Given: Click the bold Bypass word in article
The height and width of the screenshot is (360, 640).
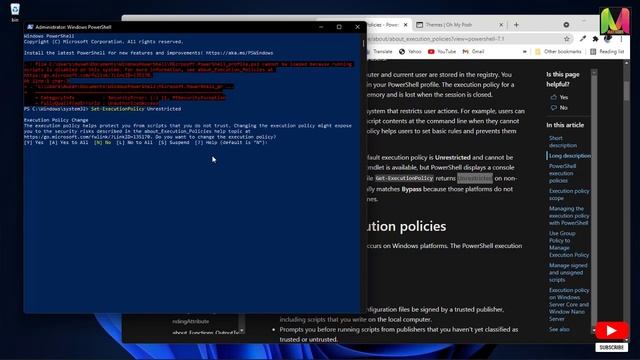Looking at the screenshot, I should [x=411, y=189].
